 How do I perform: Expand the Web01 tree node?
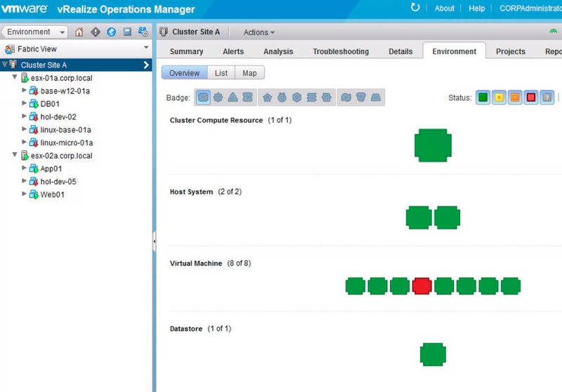24,194
